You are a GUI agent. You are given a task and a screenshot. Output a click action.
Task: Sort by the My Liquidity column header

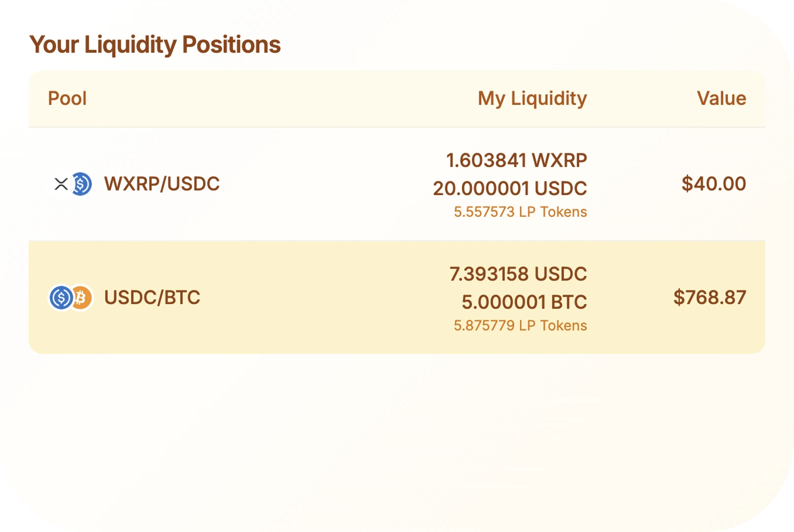(x=532, y=99)
